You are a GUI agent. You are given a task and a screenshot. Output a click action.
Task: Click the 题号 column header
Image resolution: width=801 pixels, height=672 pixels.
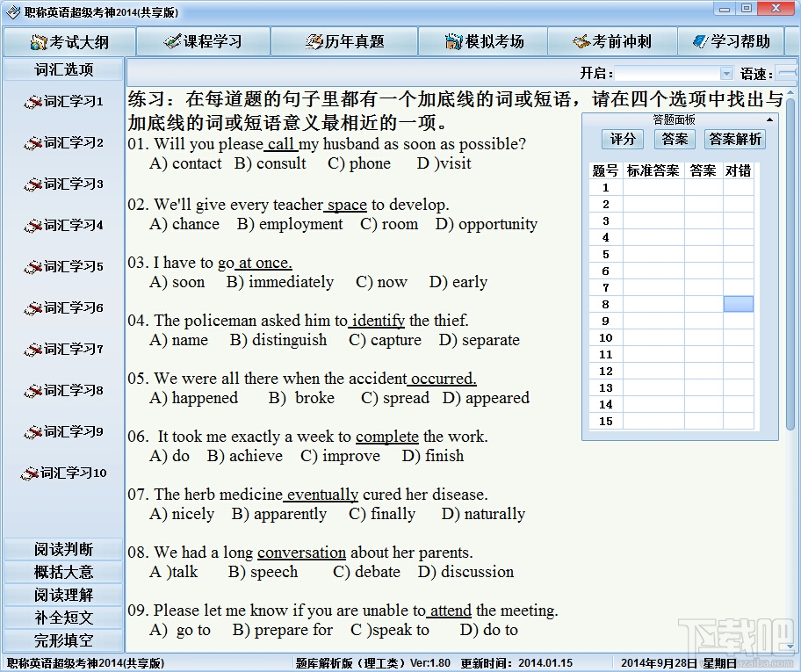click(x=605, y=170)
